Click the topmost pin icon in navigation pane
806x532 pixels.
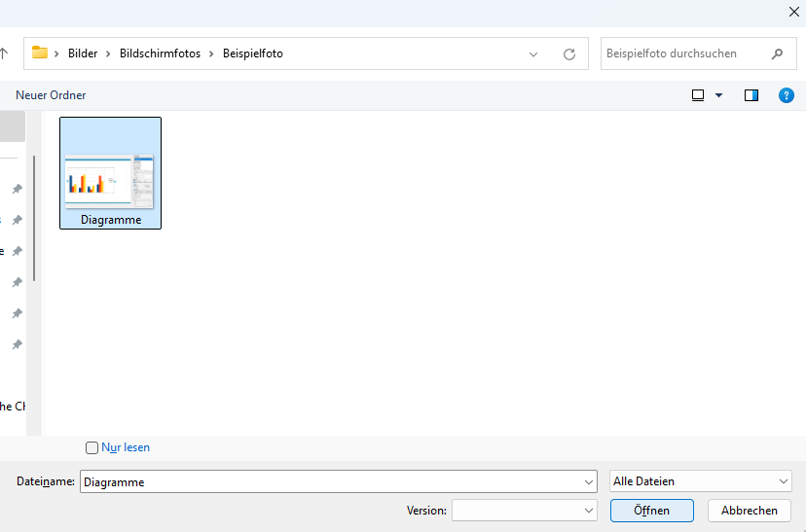[17, 189]
